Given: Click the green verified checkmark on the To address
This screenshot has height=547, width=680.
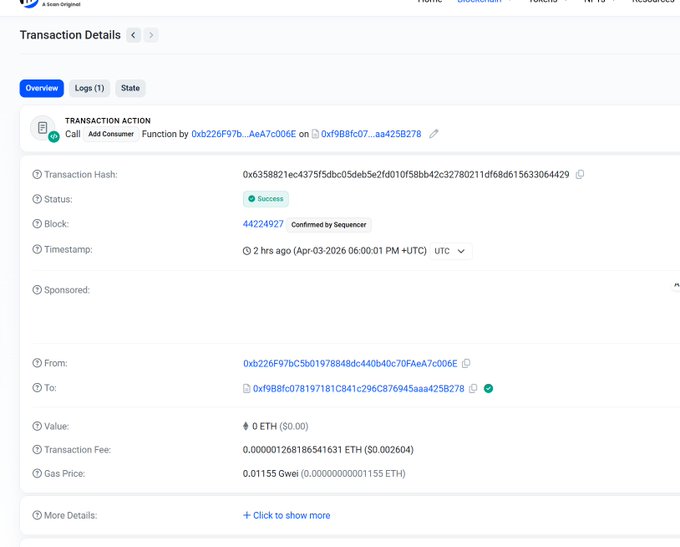Looking at the screenshot, I should pos(488,389).
